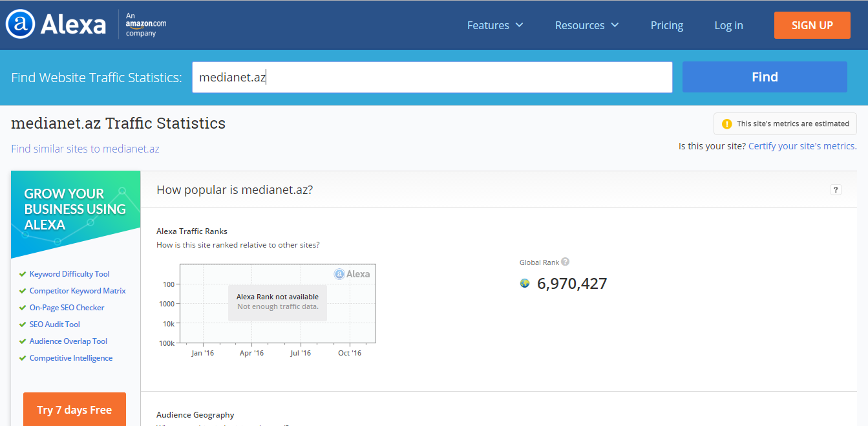This screenshot has width=868, height=426.
Task: Open the Keyword Difficulty Tool link
Action: tap(70, 274)
